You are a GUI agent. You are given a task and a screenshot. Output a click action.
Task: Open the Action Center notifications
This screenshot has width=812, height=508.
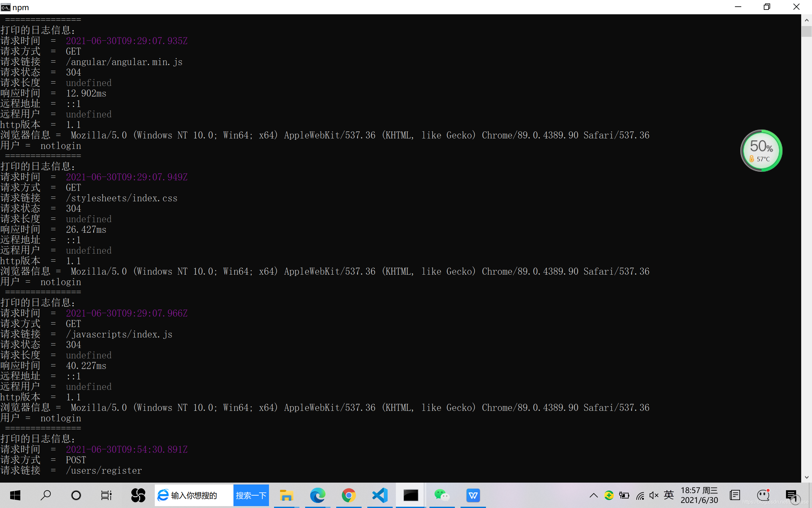[x=791, y=495]
